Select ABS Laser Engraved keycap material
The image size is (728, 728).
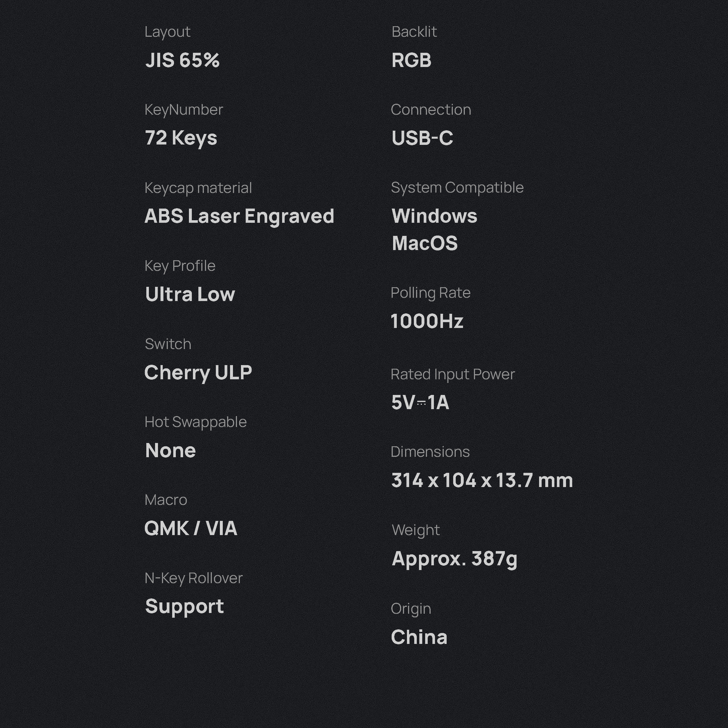point(239,216)
